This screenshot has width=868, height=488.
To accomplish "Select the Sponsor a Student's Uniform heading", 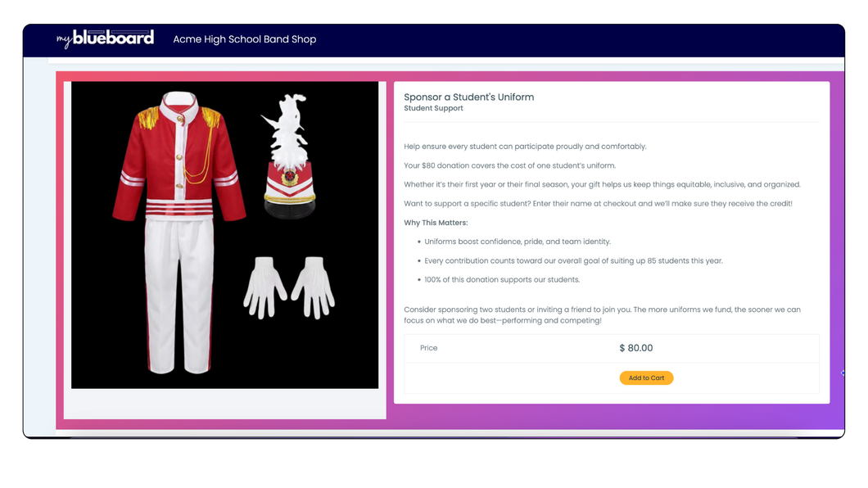I will [469, 97].
